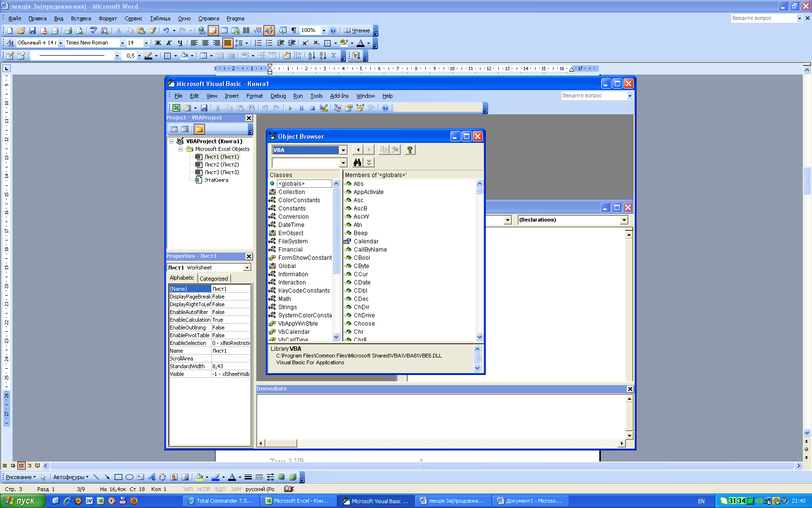Screen dimensions: 812x508
Task: Collapse Microsoft Excel Objects folder node
Action: point(181,149)
